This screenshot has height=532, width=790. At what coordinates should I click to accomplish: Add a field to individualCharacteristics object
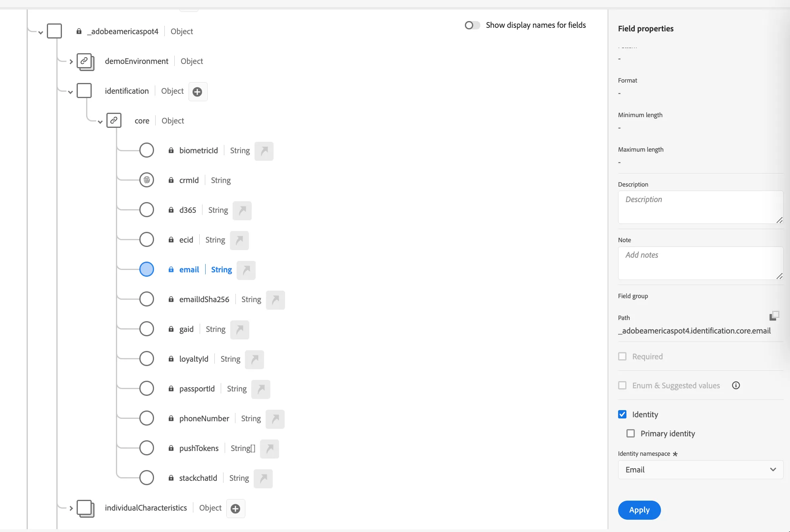[x=236, y=509]
